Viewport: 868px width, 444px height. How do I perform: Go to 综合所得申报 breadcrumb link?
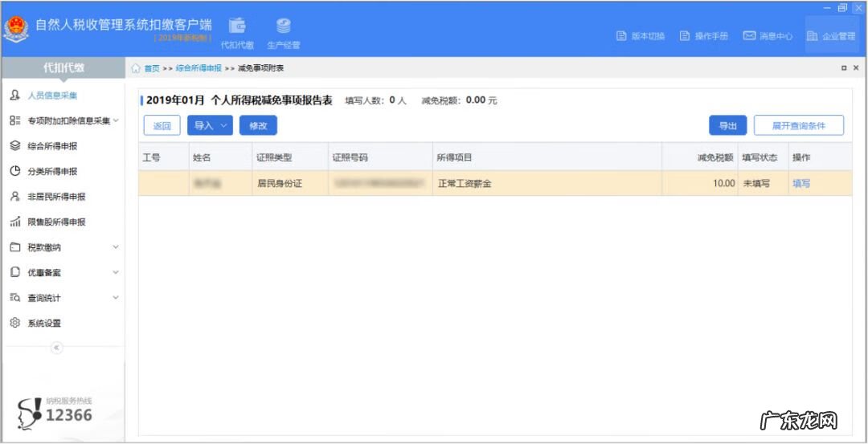199,68
